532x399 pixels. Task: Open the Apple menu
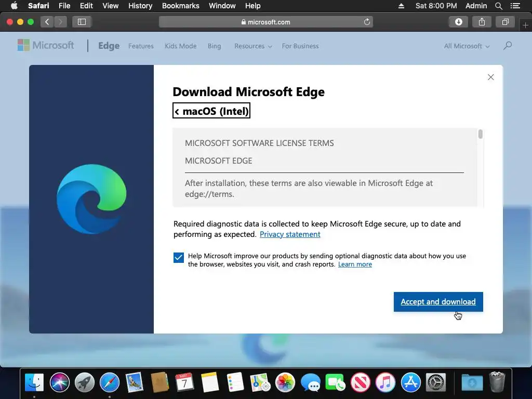point(14,6)
